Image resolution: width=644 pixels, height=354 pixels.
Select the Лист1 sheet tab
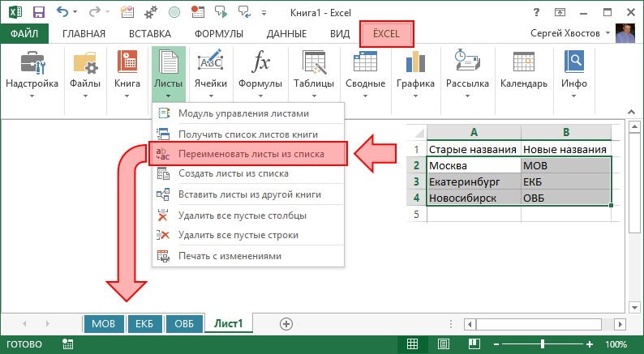(x=229, y=324)
